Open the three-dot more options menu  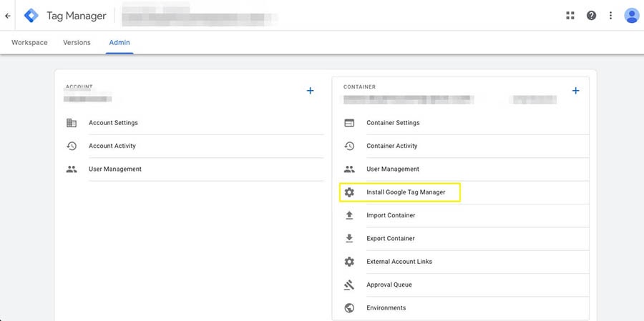click(611, 16)
